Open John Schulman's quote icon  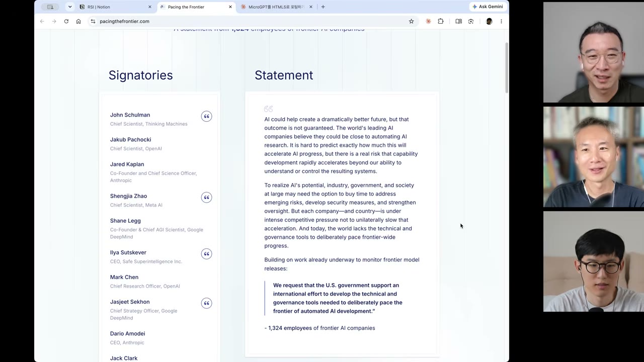206,116
